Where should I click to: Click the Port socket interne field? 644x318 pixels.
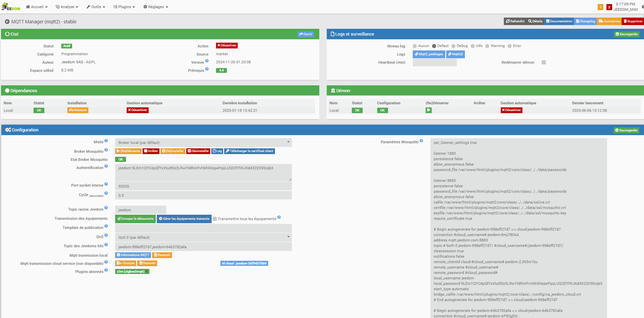(203, 186)
